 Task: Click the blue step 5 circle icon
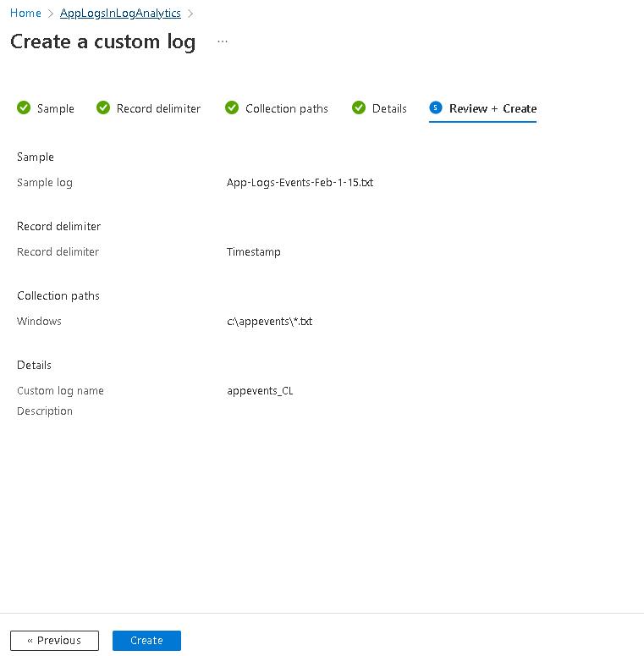(x=436, y=107)
